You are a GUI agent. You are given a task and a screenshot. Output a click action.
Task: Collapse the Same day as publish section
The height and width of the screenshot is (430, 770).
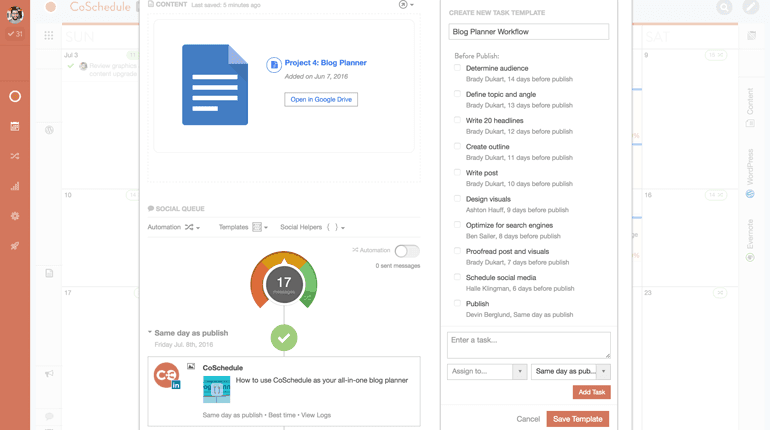tap(150, 332)
